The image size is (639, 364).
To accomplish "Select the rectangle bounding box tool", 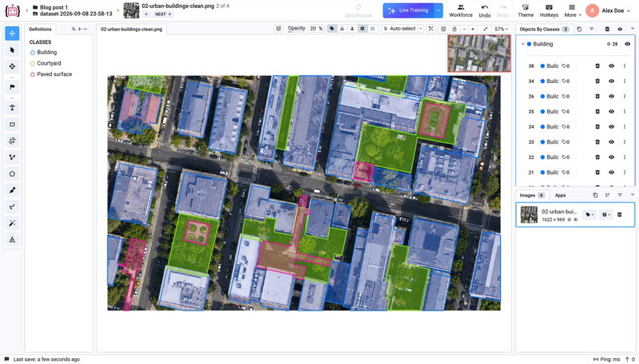I will (x=12, y=125).
